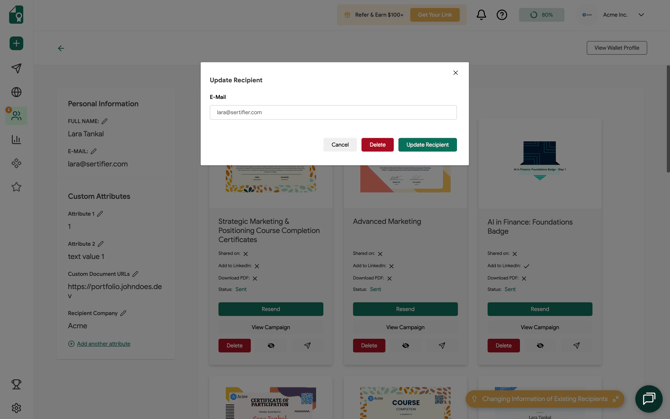This screenshot has width=670, height=419.
Task: Close the Update Recipient dialog with X
Action: pos(455,73)
